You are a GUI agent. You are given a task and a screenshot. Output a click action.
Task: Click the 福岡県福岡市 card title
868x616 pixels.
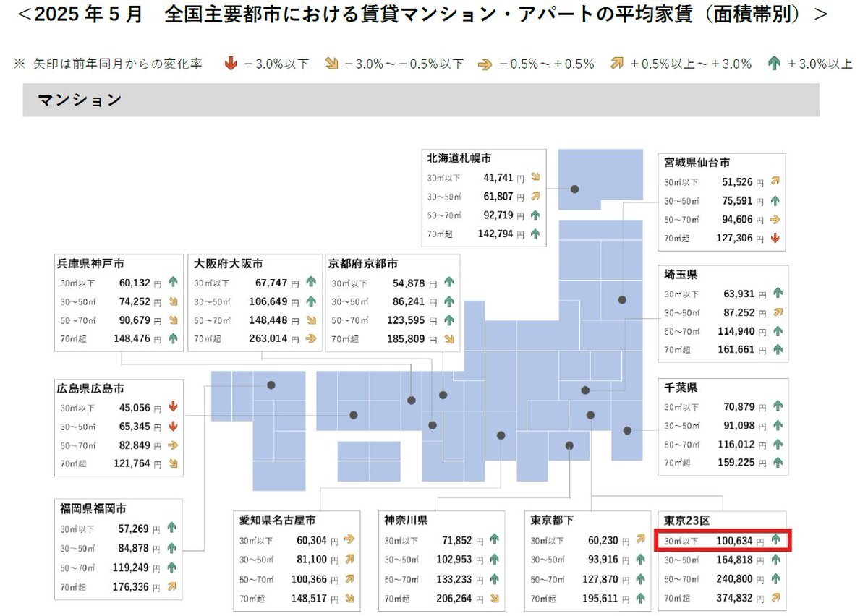coord(93,509)
